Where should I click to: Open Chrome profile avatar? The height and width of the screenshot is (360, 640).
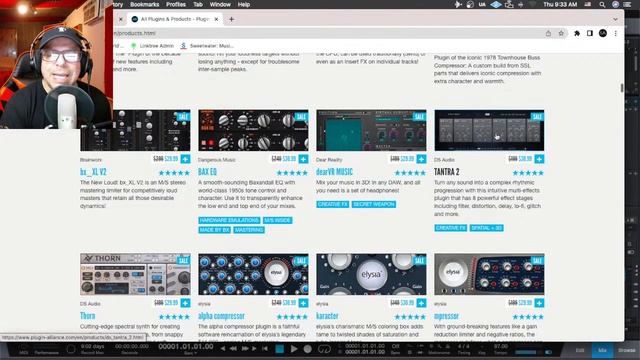click(x=603, y=33)
